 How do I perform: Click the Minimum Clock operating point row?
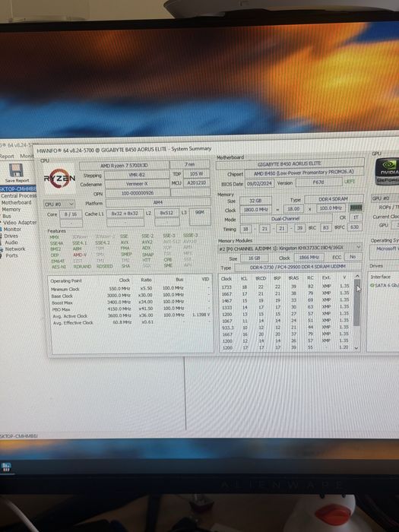131,289
